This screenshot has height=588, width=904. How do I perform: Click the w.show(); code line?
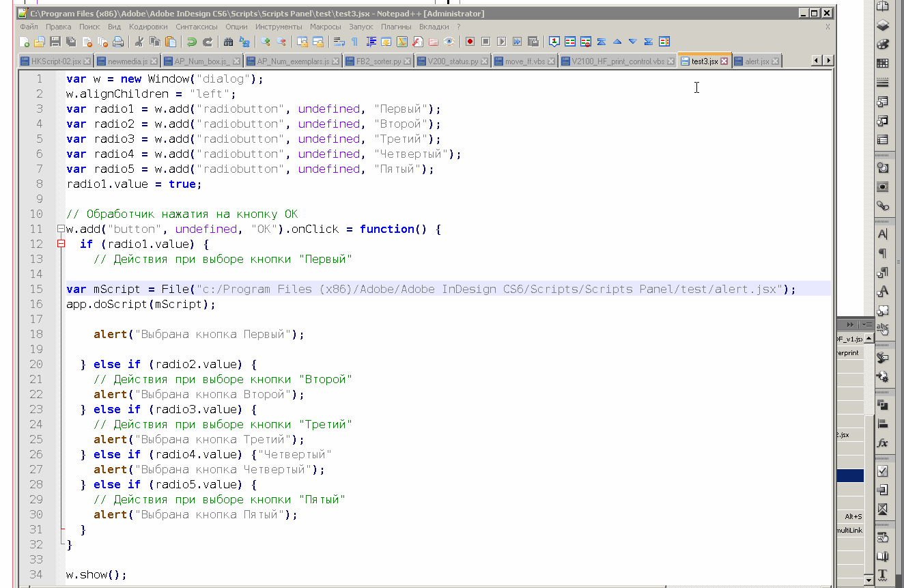click(x=96, y=574)
